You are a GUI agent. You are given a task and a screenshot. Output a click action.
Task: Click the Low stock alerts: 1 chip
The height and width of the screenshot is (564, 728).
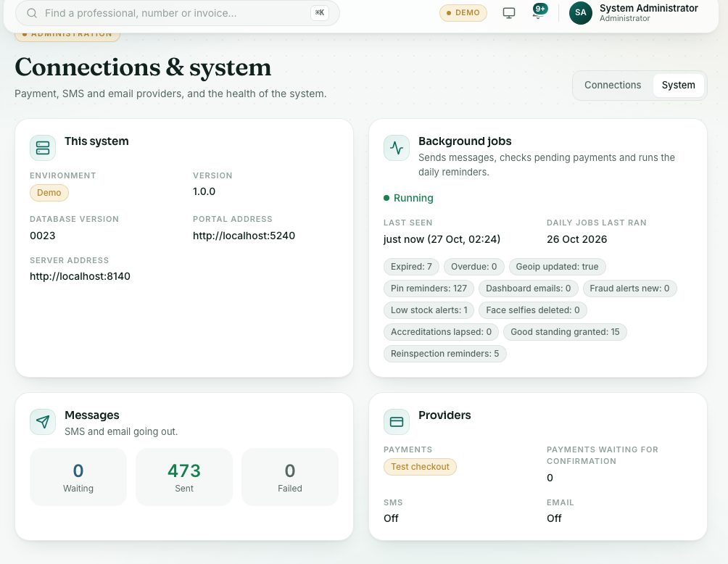[x=429, y=310]
